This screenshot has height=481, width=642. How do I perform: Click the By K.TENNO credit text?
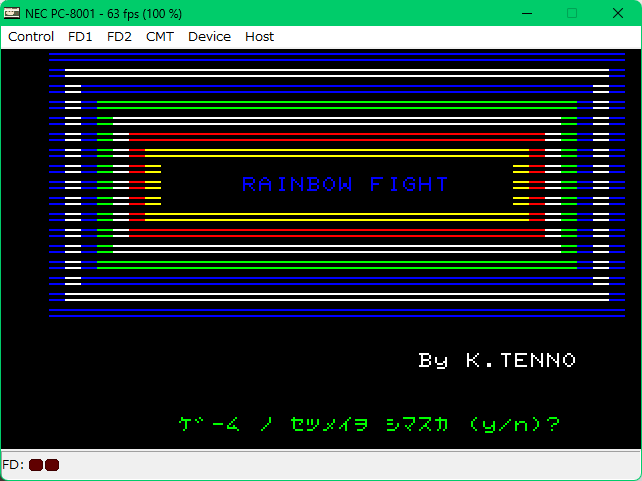point(497,360)
